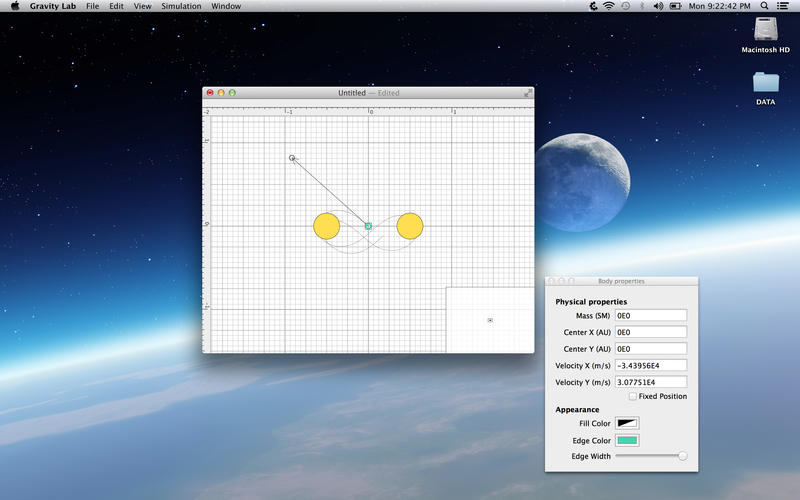The image size is (800, 500).
Task: Grab the velocity vector handle circle
Action: [292, 158]
